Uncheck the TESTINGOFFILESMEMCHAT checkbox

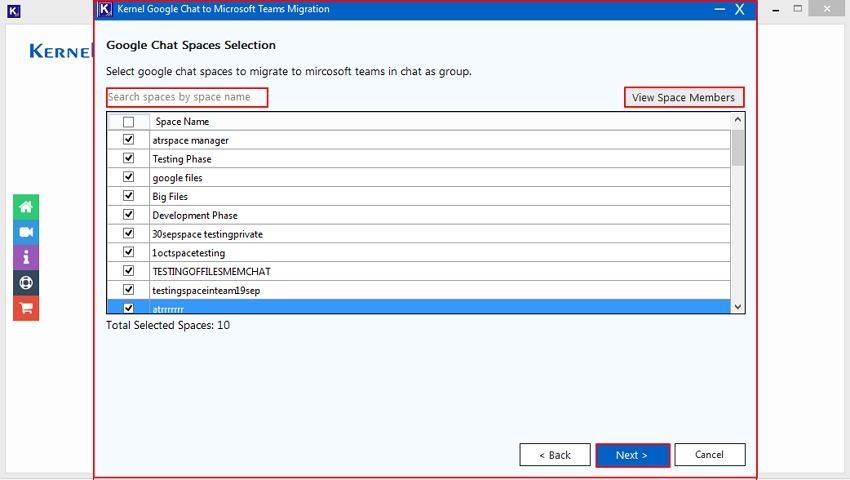coord(128,271)
